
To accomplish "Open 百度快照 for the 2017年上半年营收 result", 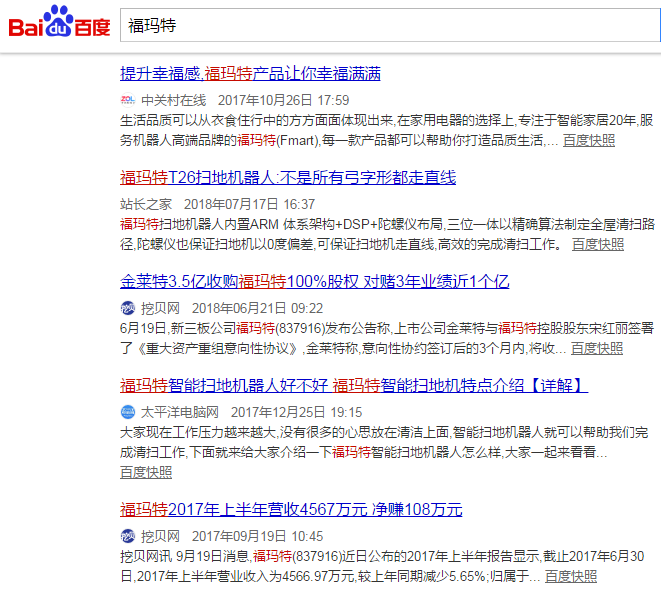I will (x=571, y=576).
